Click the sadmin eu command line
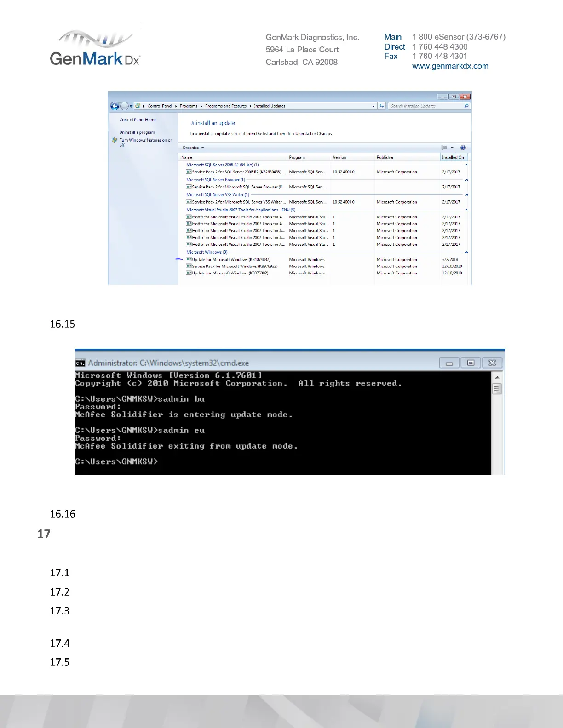Image resolution: width=563 pixels, height=728 pixels. pos(140,430)
